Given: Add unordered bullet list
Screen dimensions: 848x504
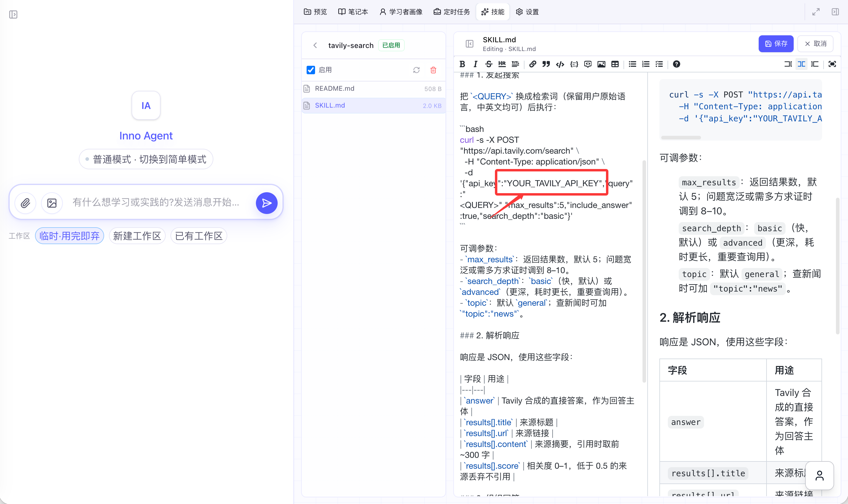Looking at the screenshot, I should [x=632, y=64].
